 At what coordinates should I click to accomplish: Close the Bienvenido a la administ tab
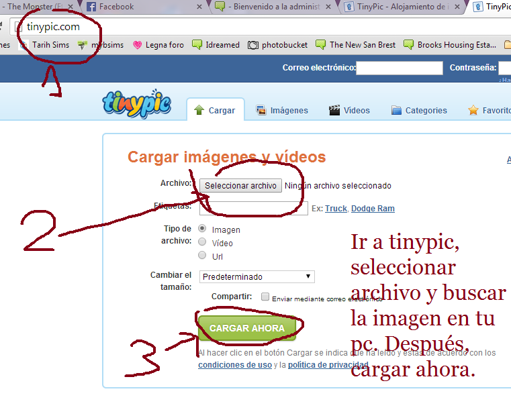click(328, 7)
